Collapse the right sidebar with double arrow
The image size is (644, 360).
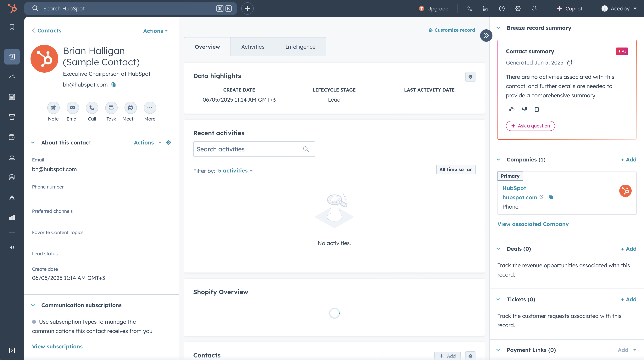point(486,36)
